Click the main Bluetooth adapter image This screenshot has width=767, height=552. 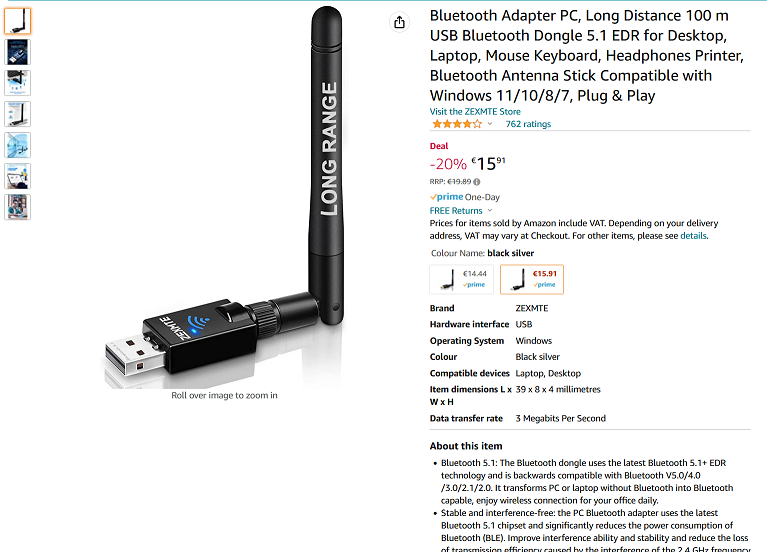(x=225, y=197)
